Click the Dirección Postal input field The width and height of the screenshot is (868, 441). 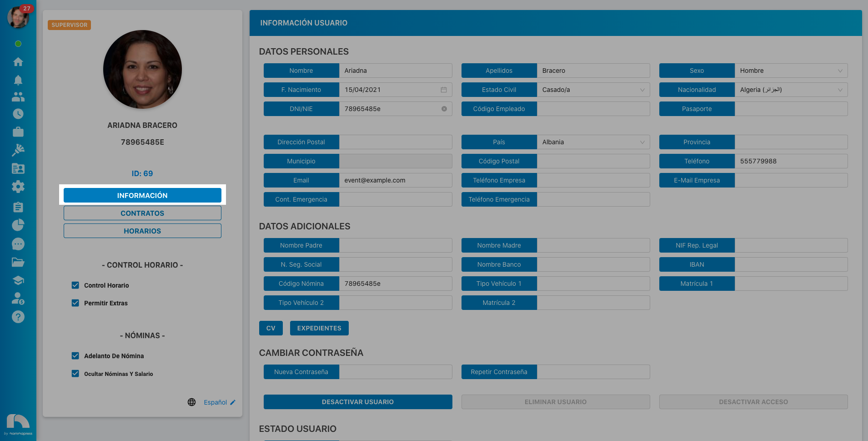396,142
